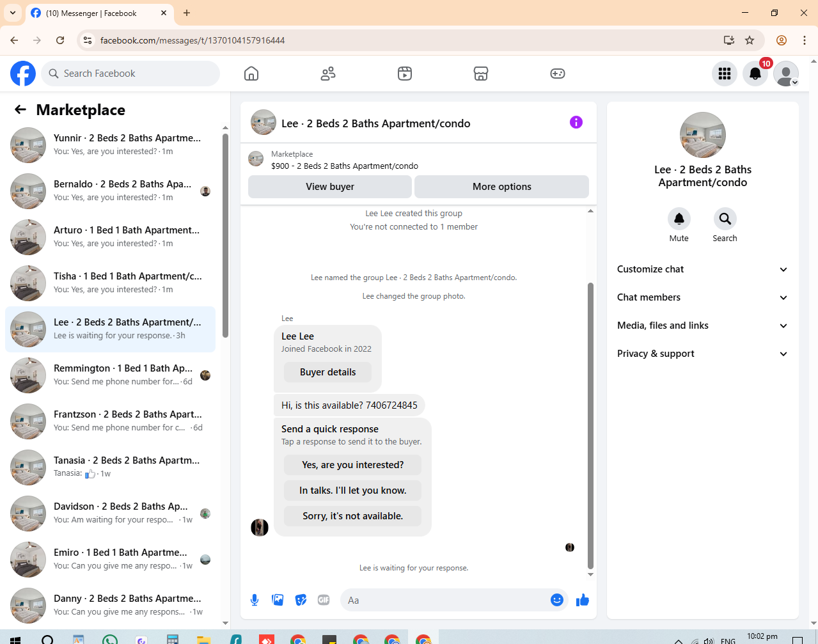Choose a sticker icon

click(x=301, y=600)
